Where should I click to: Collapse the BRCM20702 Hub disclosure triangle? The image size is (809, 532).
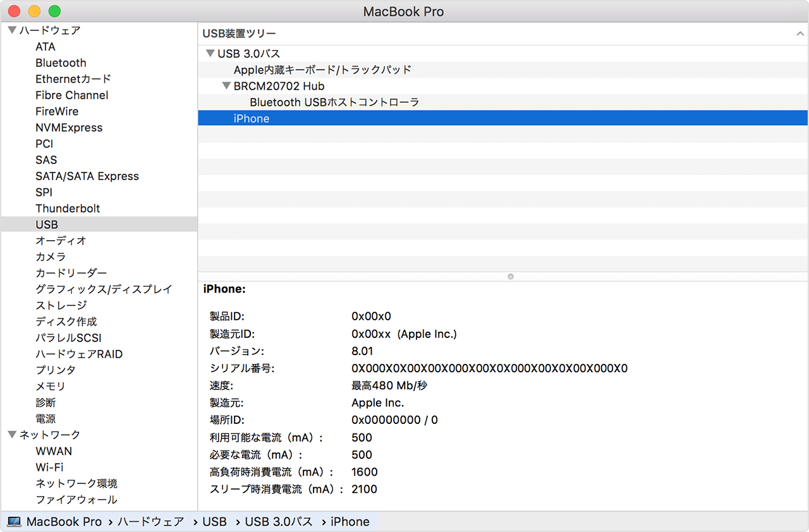(226, 86)
